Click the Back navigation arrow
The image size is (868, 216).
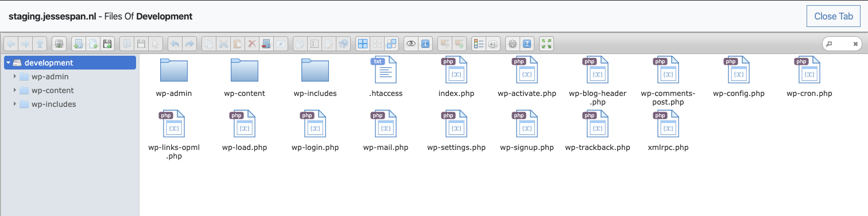[x=11, y=43]
